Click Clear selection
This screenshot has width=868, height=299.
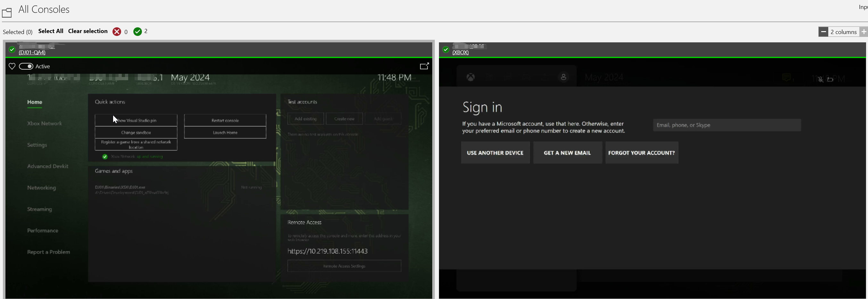87,31
